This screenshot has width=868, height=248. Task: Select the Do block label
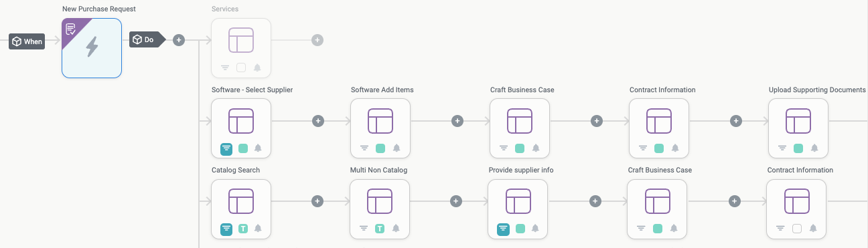click(147, 40)
